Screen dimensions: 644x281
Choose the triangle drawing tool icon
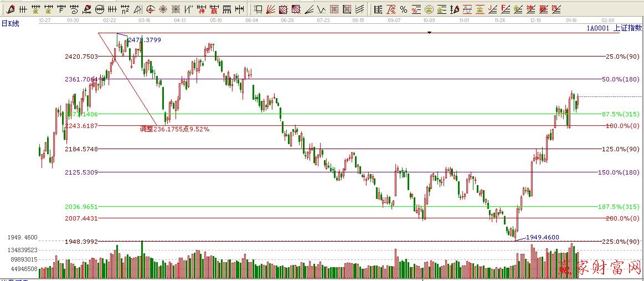[x=138, y=9]
